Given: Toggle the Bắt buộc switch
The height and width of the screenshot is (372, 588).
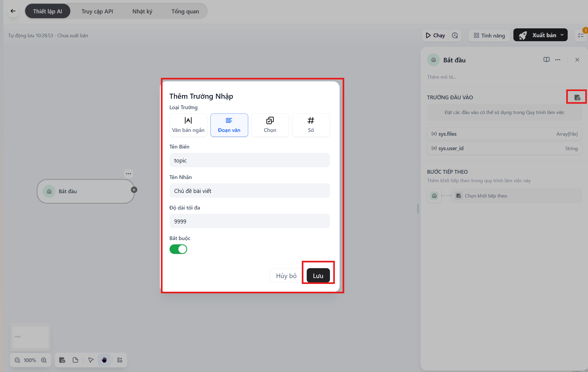Looking at the screenshot, I should coord(178,249).
